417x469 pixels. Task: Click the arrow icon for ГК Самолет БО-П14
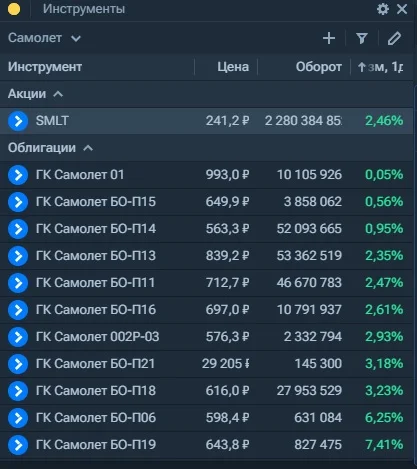pyautogui.click(x=18, y=229)
